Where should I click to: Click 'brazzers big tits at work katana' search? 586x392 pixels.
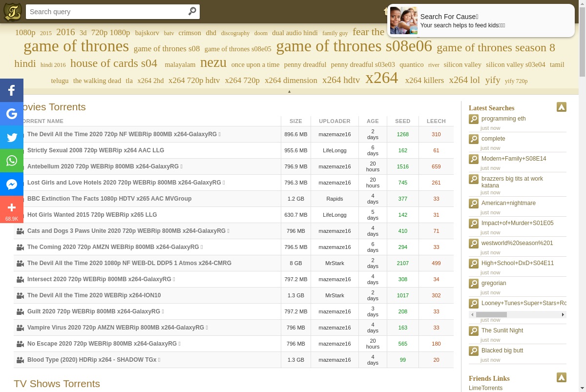click(512, 182)
